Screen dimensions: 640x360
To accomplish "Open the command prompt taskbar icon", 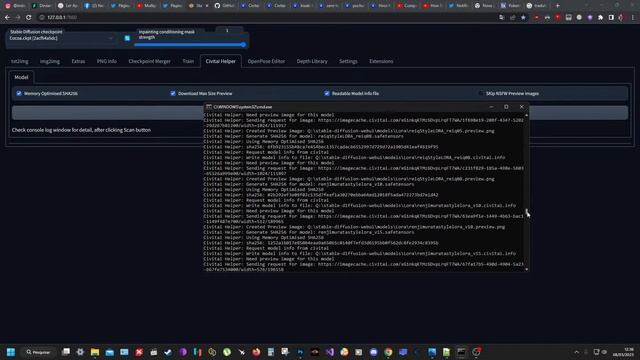I will [461, 352].
